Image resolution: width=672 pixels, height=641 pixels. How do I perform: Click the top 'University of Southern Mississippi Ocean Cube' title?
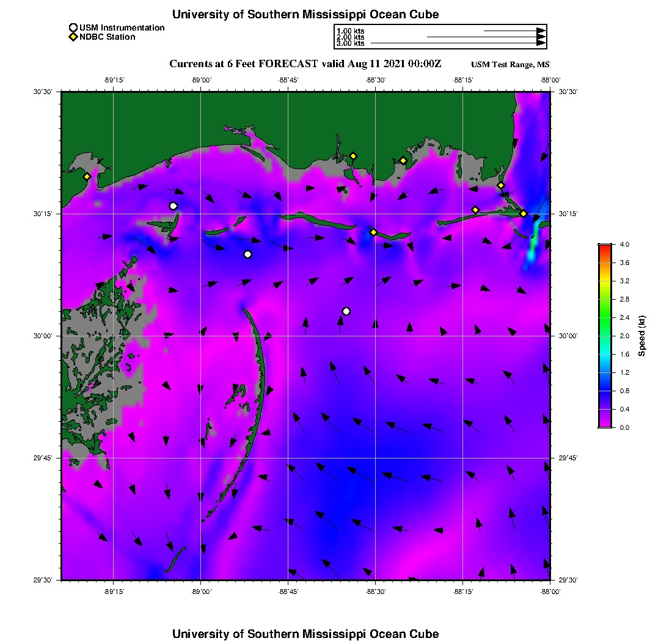coord(305,14)
